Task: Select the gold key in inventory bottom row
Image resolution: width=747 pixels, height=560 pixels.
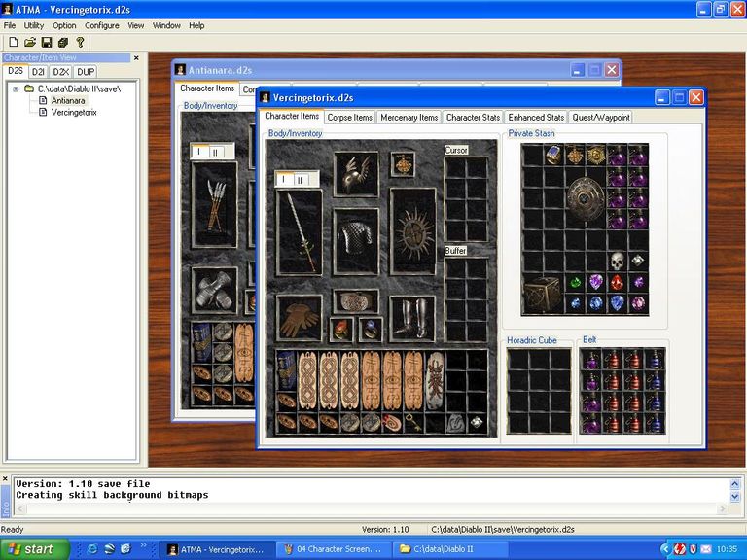Action: click(x=412, y=422)
